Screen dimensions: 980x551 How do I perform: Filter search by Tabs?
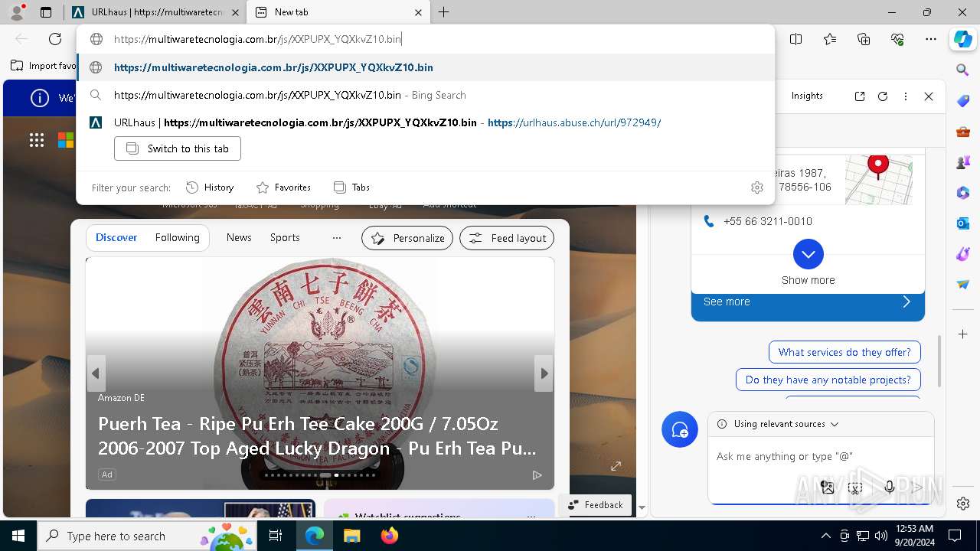tap(351, 187)
